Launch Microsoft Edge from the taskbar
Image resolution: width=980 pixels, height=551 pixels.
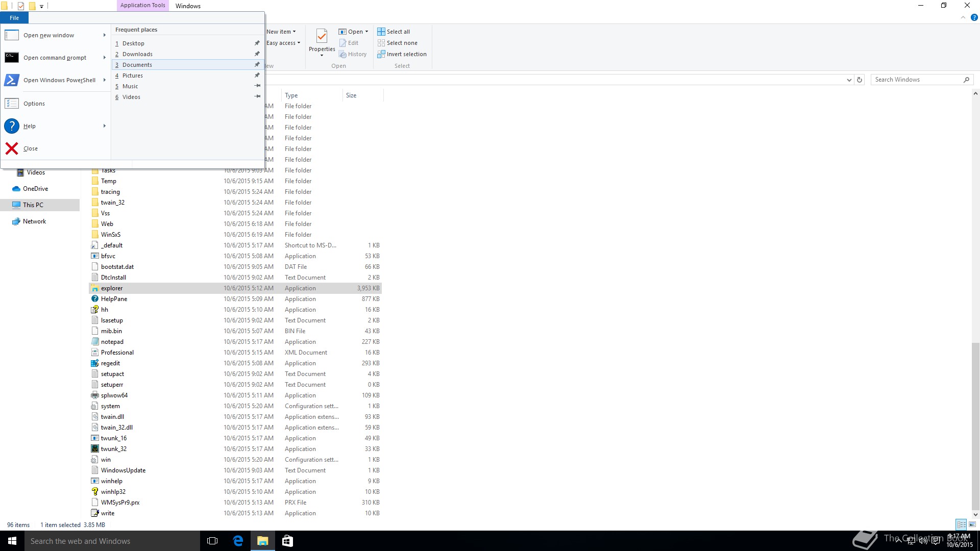coord(238,541)
